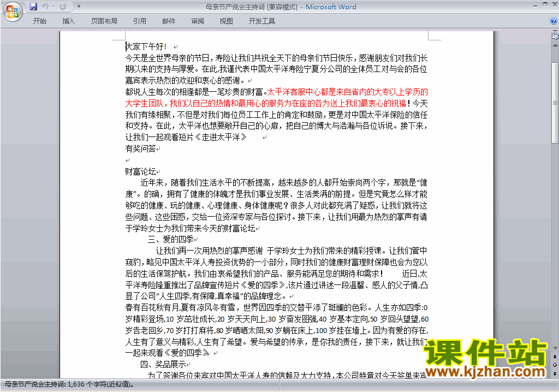The height and width of the screenshot is (392, 559).
Task: Restore down the Word window
Action: (x=545, y=4)
